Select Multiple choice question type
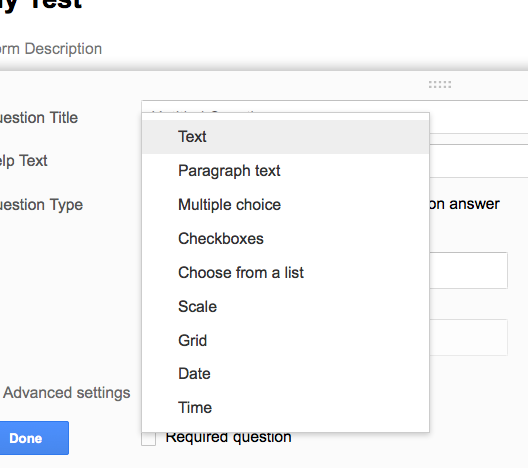The image size is (528, 468). 286,205
